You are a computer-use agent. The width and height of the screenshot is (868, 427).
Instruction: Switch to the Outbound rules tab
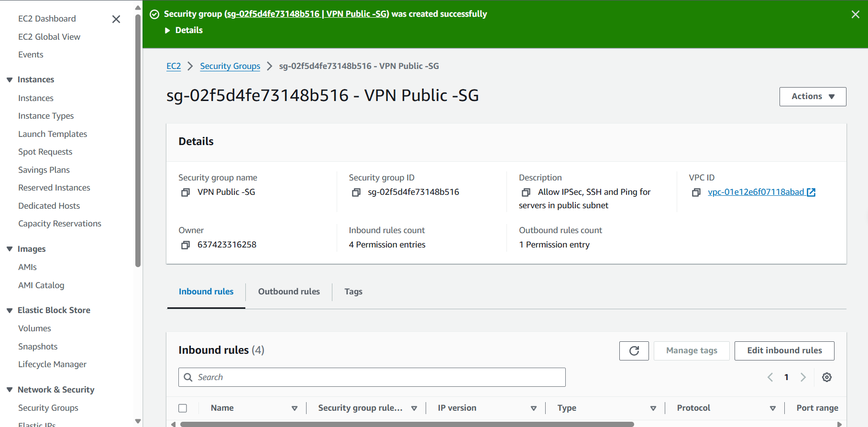tap(289, 292)
